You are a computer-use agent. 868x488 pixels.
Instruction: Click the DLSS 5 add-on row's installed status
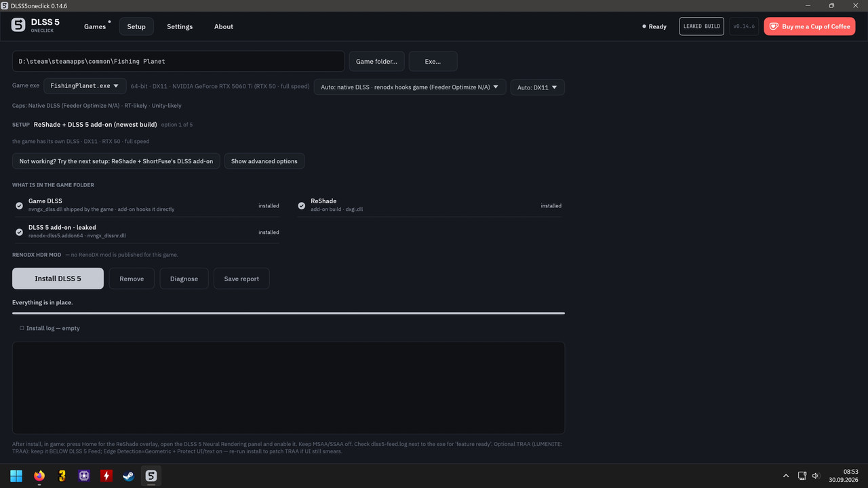269,232
